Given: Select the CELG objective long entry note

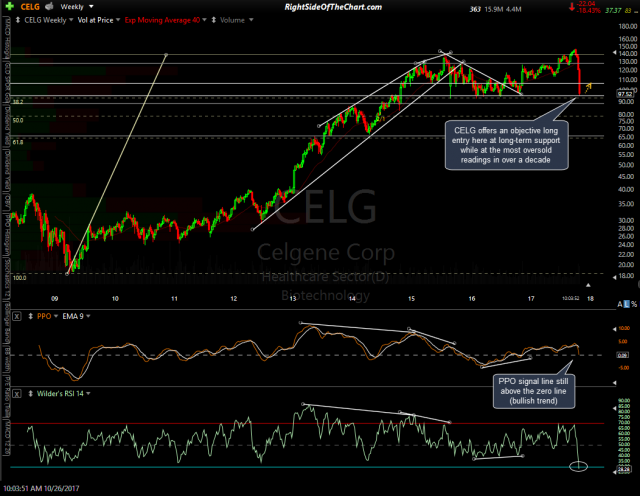Looking at the screenshot, I should tap(506, 145).
